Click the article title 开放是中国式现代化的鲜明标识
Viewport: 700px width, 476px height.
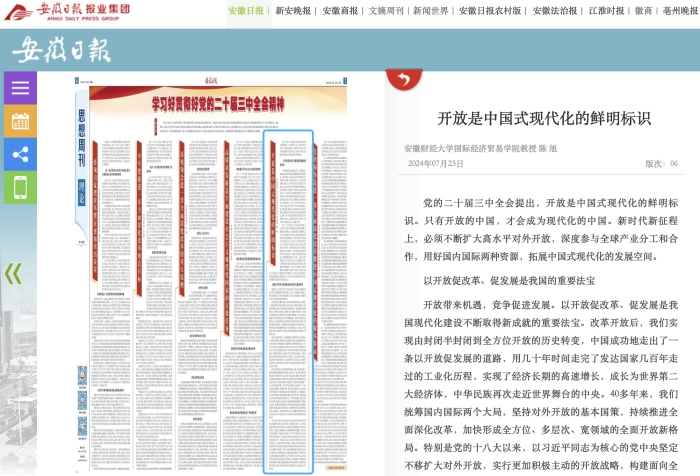[x=544, y=118]
